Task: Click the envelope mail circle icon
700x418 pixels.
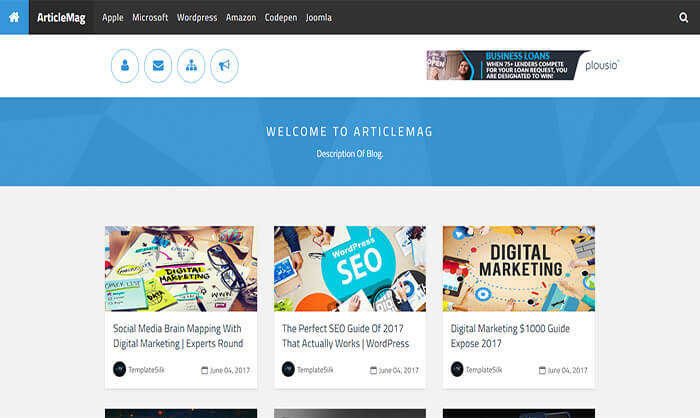Action: (158, 66)
